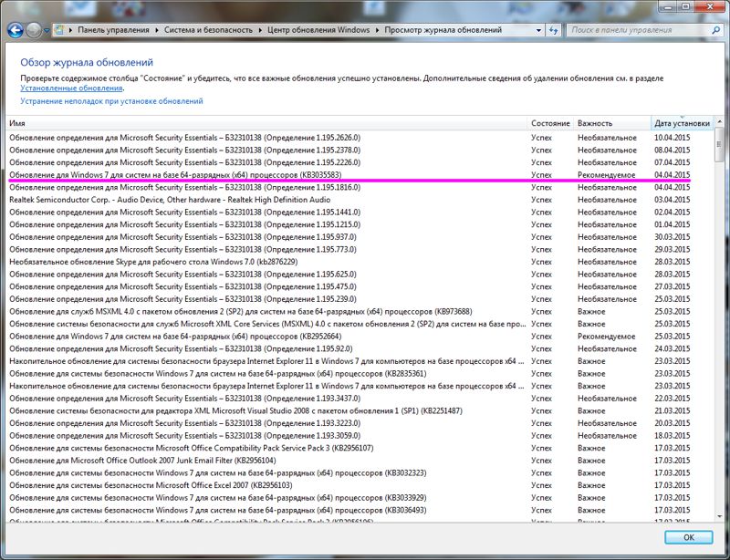Click the OK button
730x560 pixels.
coord(689,537)
